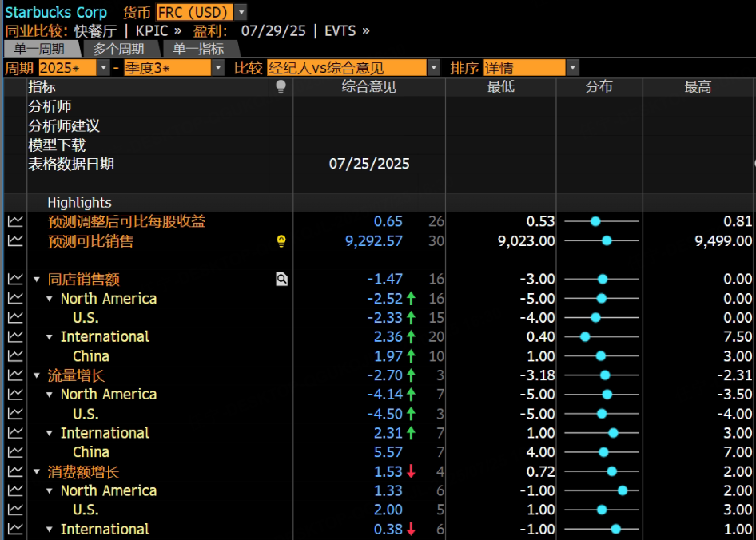The image size is (756, 540).
Task: Click chart icon beside 流量增长
Action: (15, 375)
